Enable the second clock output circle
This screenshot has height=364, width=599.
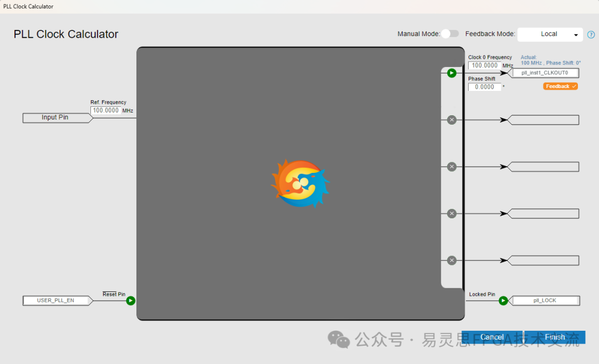[451, 120]
